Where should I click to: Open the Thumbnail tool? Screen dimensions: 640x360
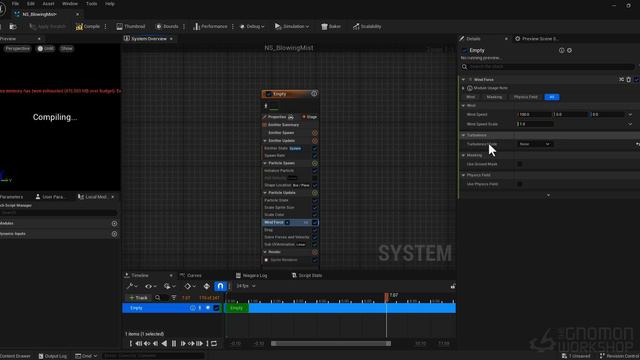coord(131,27)
